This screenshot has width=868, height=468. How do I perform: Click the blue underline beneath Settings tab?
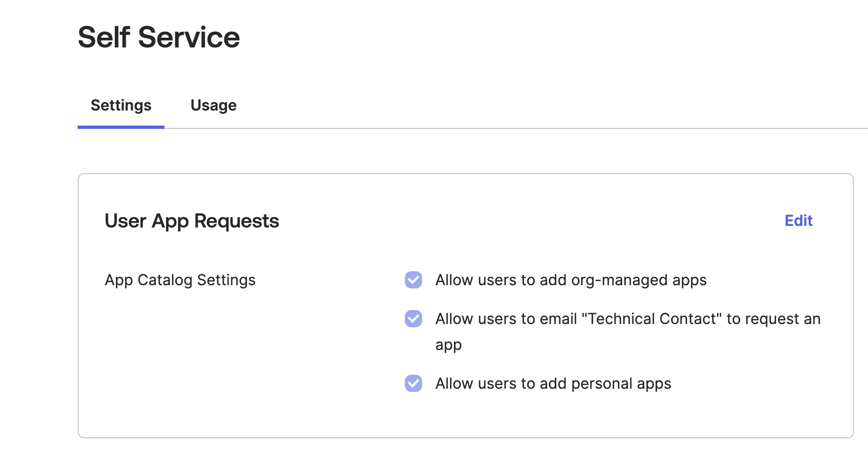coord(121,127)
